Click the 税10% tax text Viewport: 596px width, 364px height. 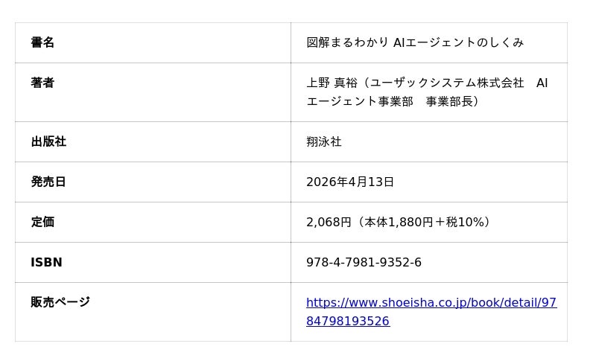[x=466, y=223]
